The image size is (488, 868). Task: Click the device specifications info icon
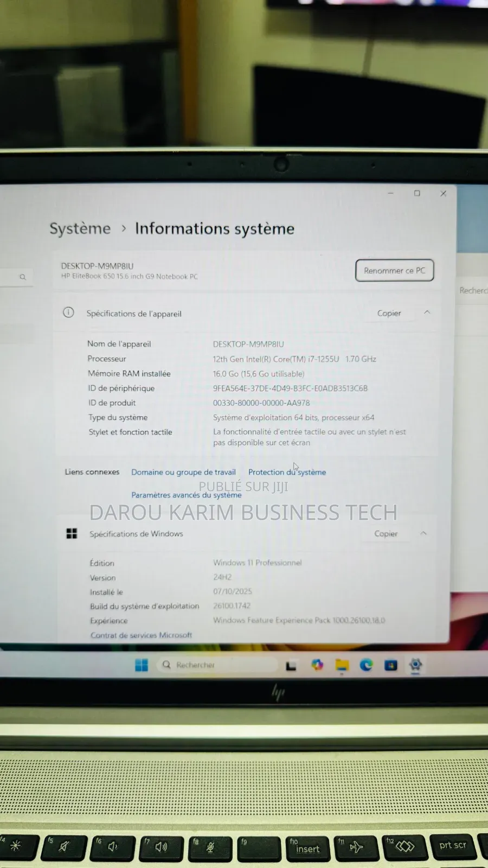(68, 312)
